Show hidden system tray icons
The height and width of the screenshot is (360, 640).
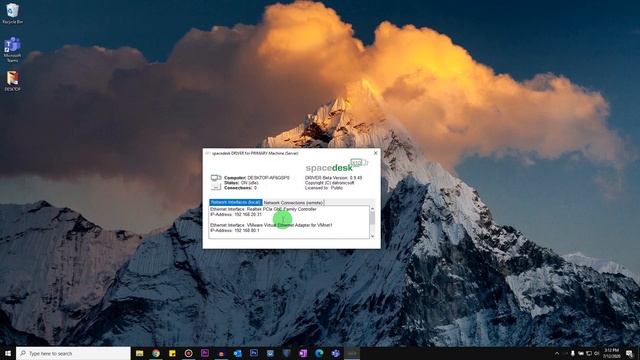(557, 353)
